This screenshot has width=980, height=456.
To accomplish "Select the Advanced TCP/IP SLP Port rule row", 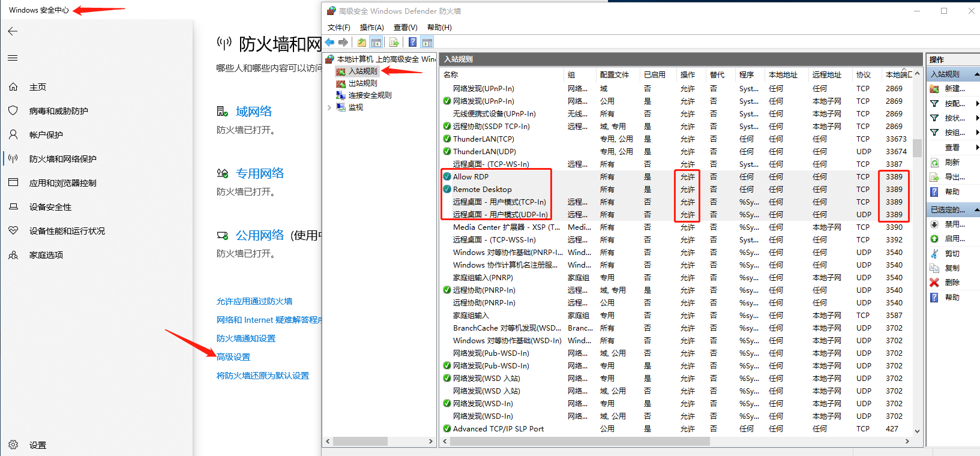I will point(677,429).
